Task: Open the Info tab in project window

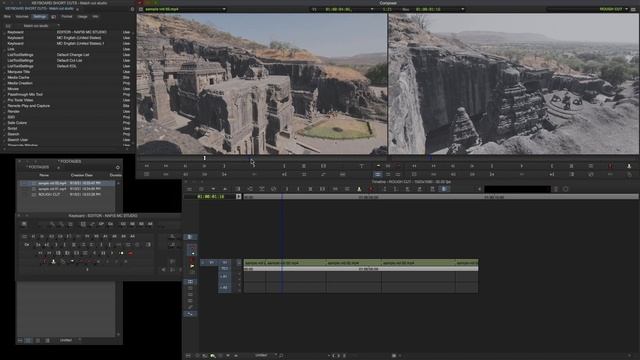Action: point(95,17)
